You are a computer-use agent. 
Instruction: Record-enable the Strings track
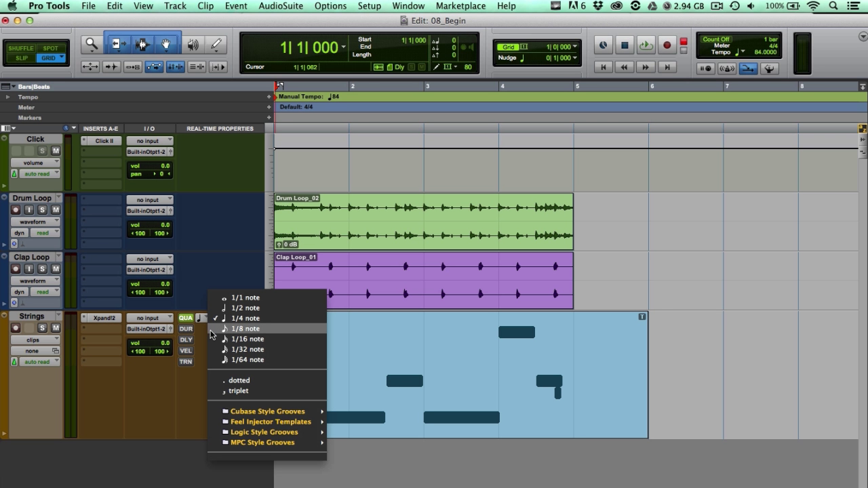click(16, 328)
